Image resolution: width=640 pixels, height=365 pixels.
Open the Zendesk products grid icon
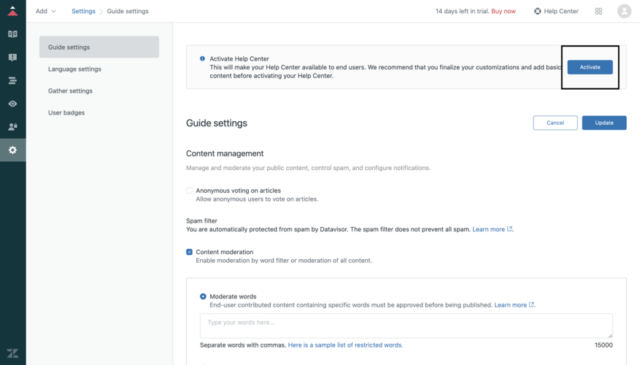coord(598,11)
